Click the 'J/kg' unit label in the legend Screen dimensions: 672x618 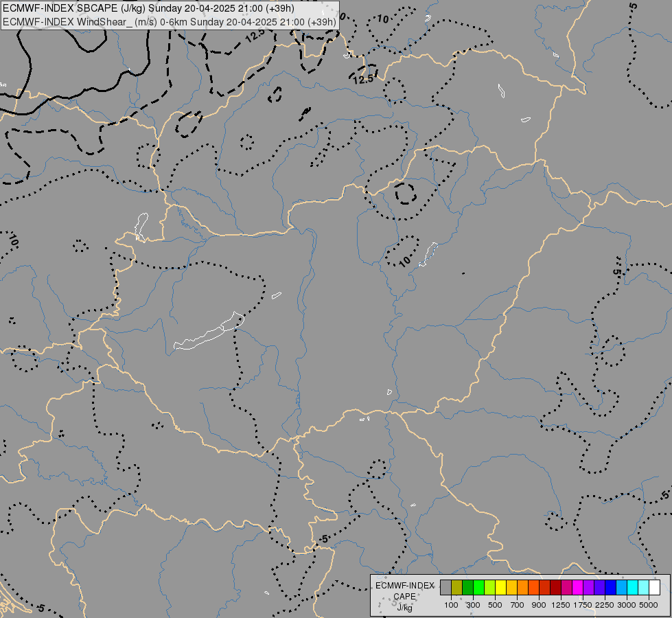pyautogui.click(x=404, y=608)
